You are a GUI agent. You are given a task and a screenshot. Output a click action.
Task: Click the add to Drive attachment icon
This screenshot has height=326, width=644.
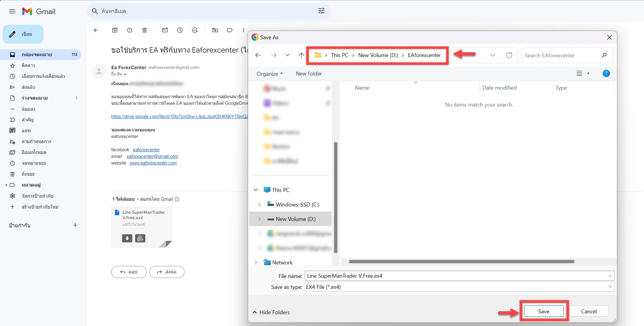pos(140,238)
